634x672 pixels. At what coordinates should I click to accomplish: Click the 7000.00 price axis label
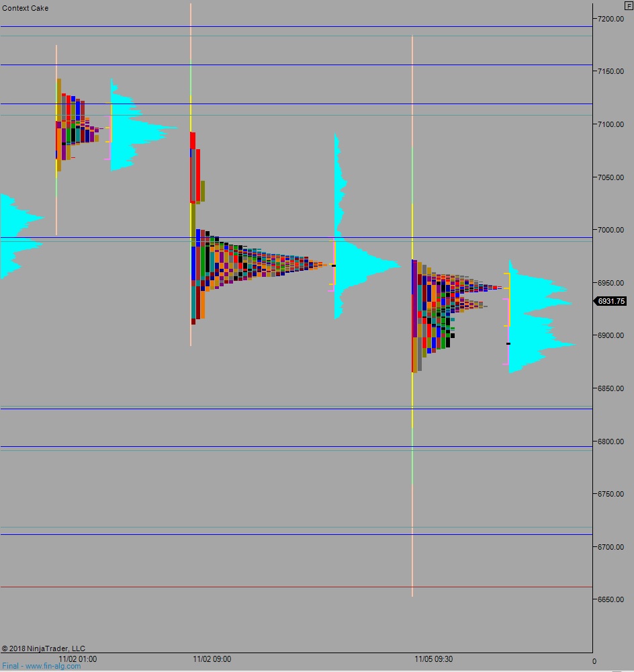(x=610, y=230)
